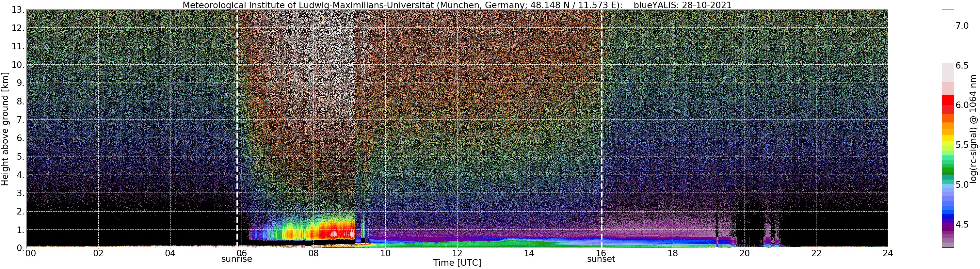Image resolution: width=980 pixels, height=269 pixels.
Task: Click the height-axis tick label 7.
Action: click(x=21, y=119)
